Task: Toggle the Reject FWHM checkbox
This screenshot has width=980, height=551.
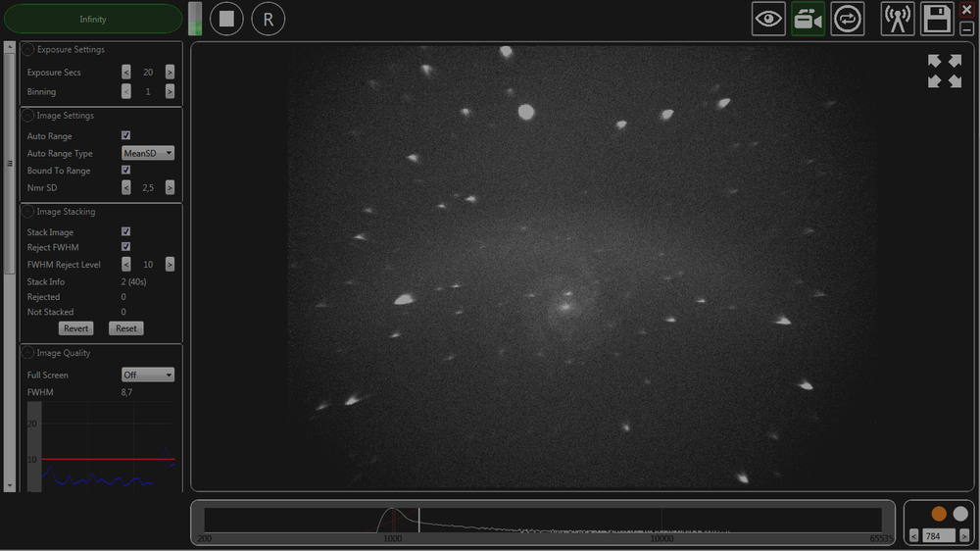Action: [125, 246]
